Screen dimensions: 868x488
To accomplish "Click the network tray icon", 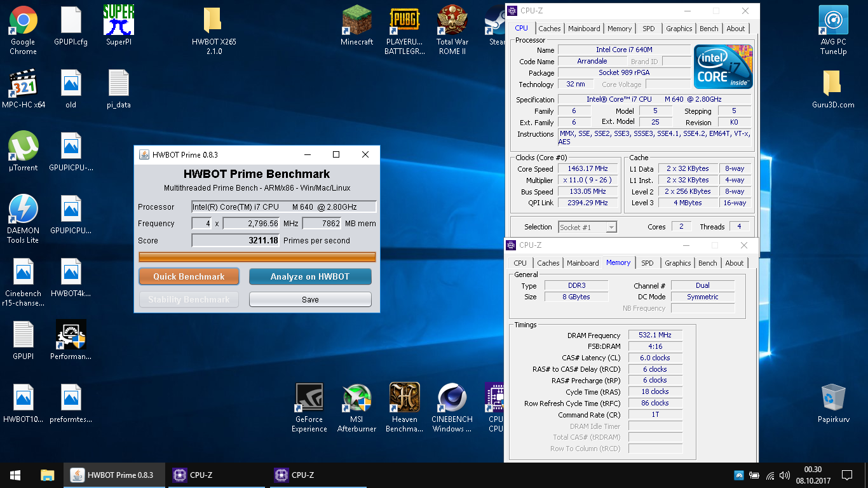I will click(x=770, y=475).
